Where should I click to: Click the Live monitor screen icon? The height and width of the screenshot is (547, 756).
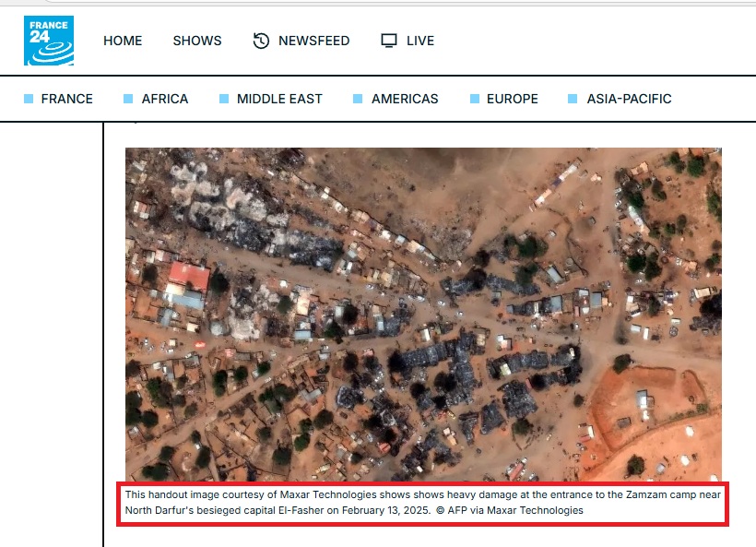(389, 41)
